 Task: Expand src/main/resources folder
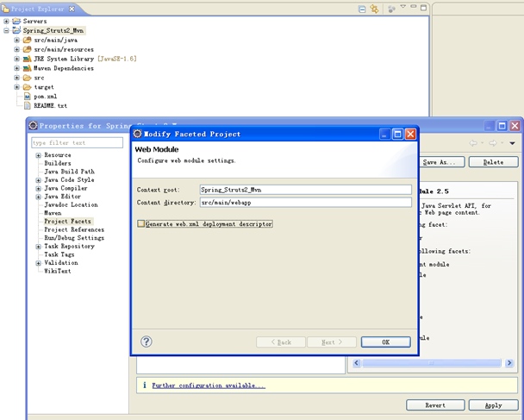click(16, 49)
